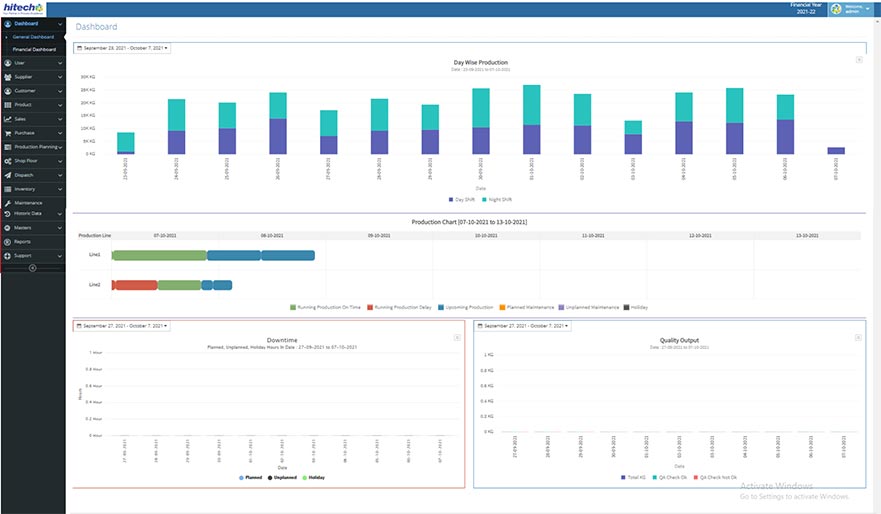Toggle QA Check Not Ok series

(x=715, y=477)
